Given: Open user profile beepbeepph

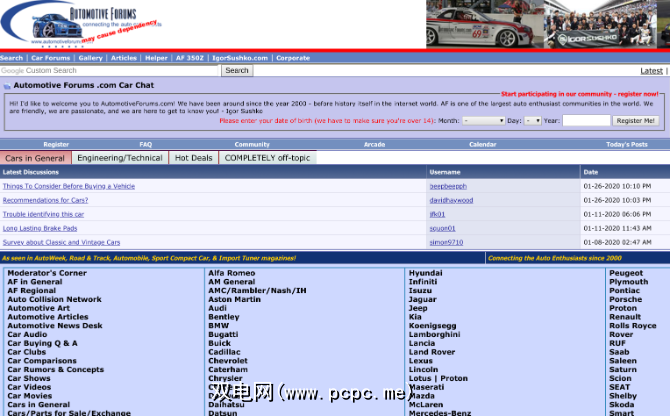Looking at the screenshot, I should (448, 186).
